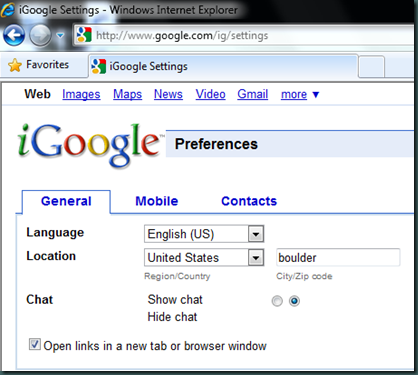Click the Google favicon in address bar
418x375 pixels.
tap(84, 35)
